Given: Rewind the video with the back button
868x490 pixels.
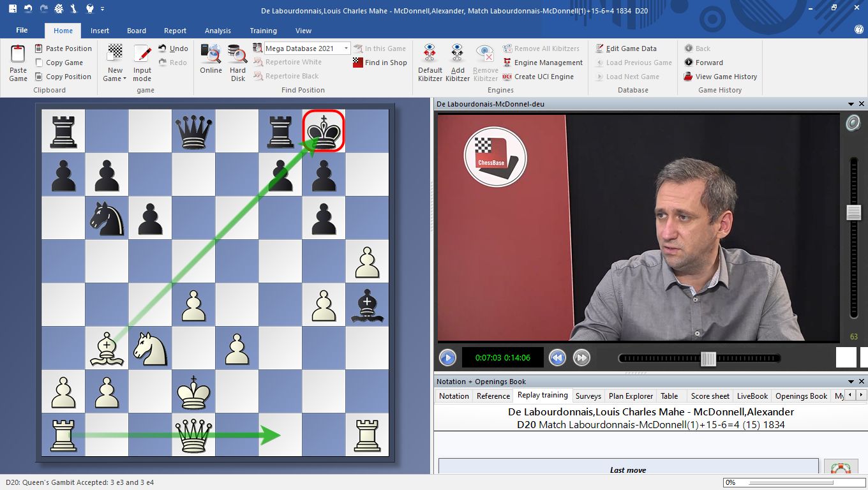Looking at the screenshot, I should 557,357.
